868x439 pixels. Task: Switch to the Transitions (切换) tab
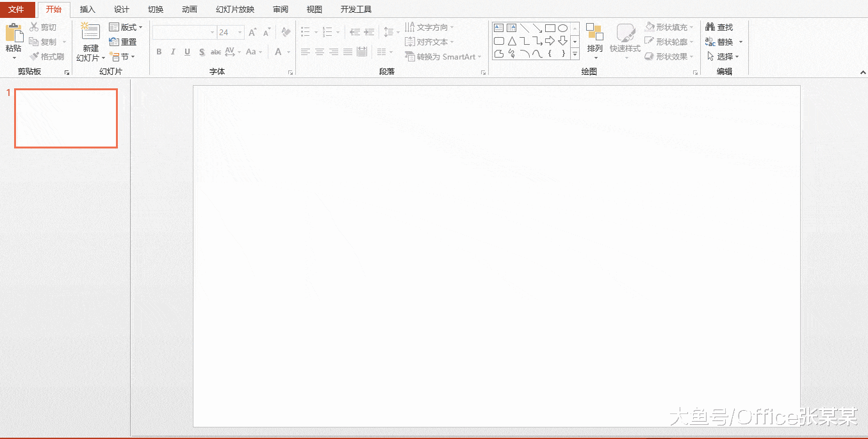point(156,9)
